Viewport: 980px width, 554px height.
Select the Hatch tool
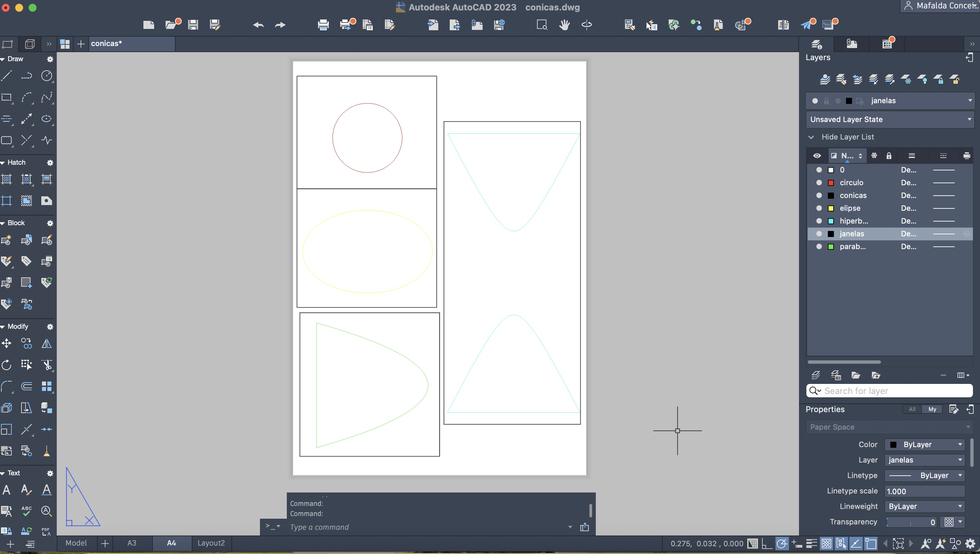6,179
